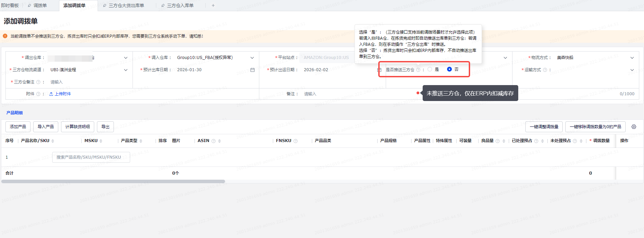Viewport: 644px width, 238px height.
Task: Sort by 已处理预占 column arrows
Action: click(542, 141)
